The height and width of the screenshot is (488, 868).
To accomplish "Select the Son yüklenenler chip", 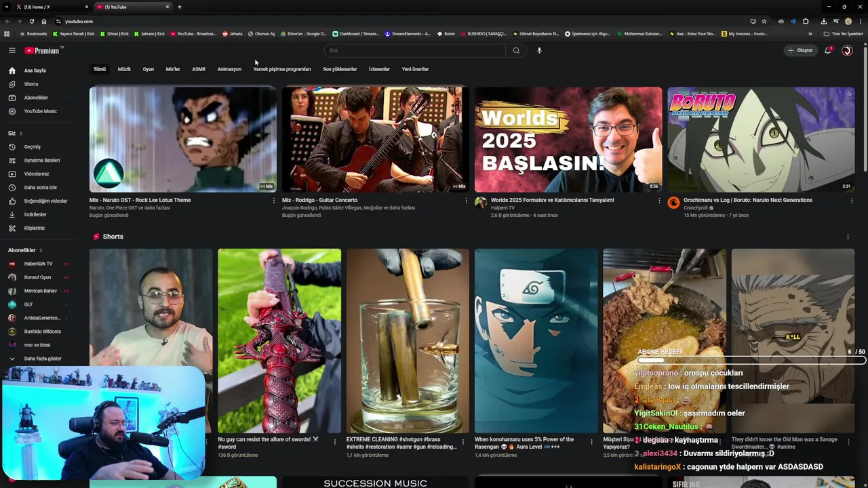I will tap(340, 69).
